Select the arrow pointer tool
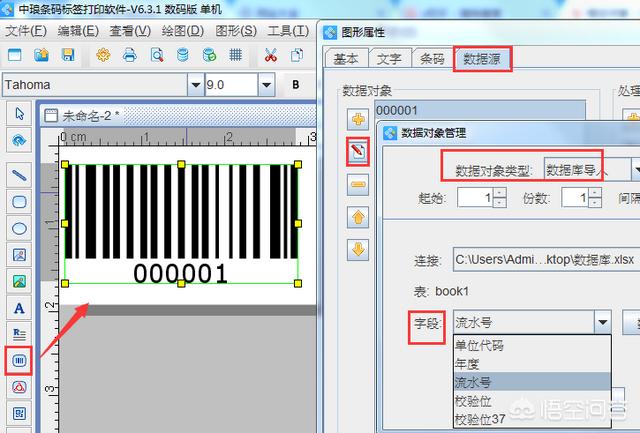The width and height of the screenshot is (640, 433). click(x=19, y=113)
